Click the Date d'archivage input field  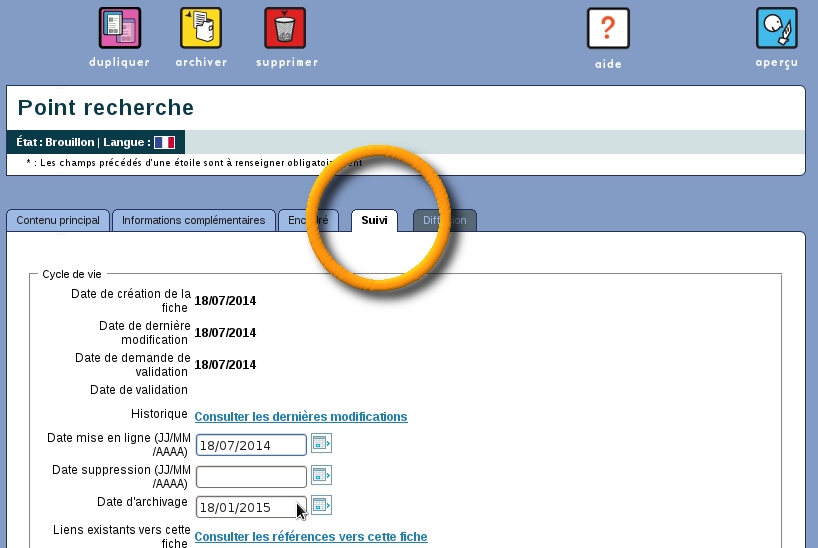(x=251, y=507)
